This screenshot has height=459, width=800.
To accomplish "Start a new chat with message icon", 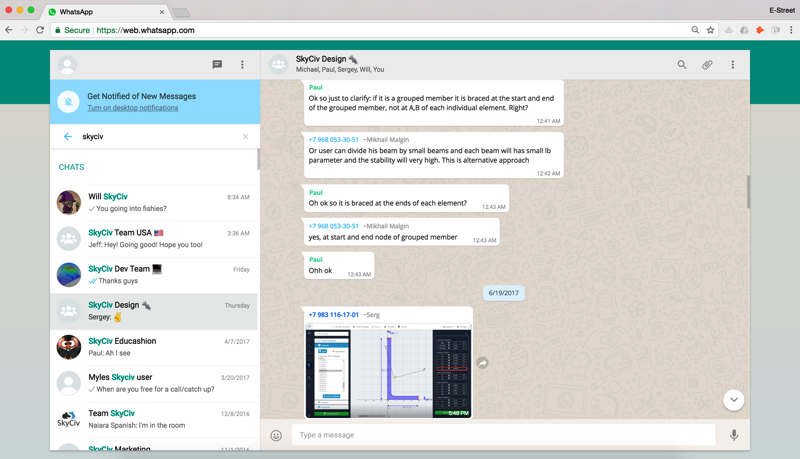I will click(217, 64).
